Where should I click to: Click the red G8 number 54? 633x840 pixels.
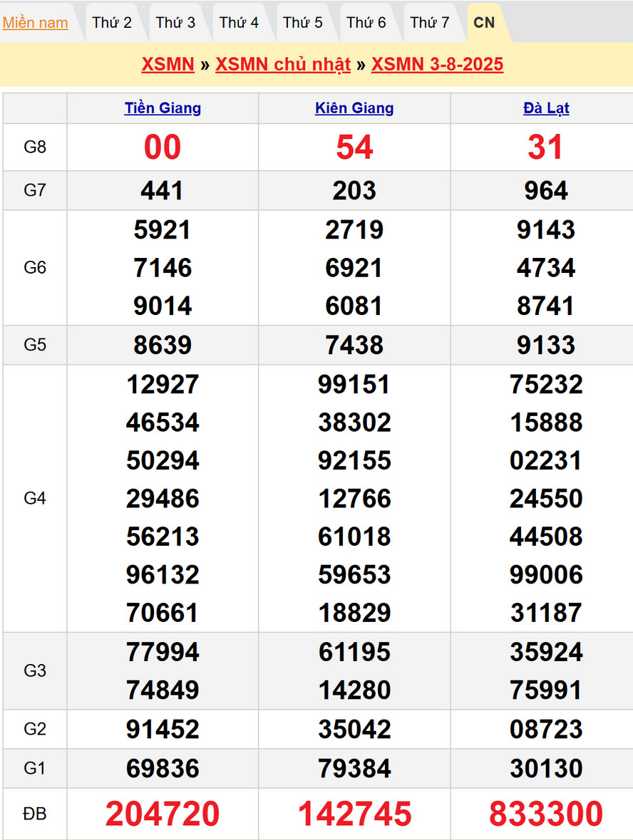coord(354,147)
